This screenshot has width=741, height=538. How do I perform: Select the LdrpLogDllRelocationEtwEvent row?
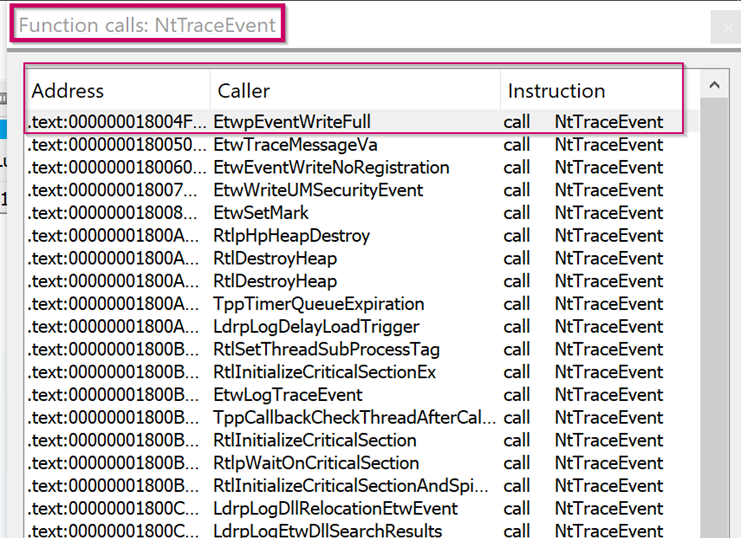click(335, 508)
